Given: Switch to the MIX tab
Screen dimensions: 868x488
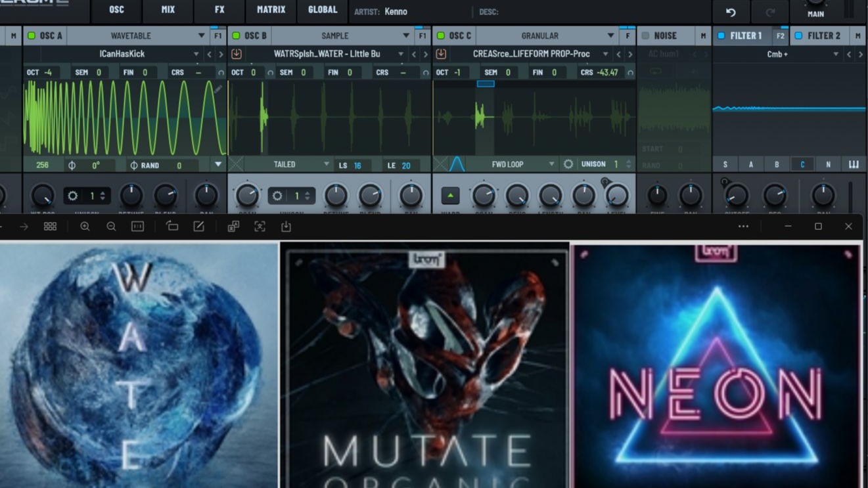Looking at the screenshot, I should point(168,10).
